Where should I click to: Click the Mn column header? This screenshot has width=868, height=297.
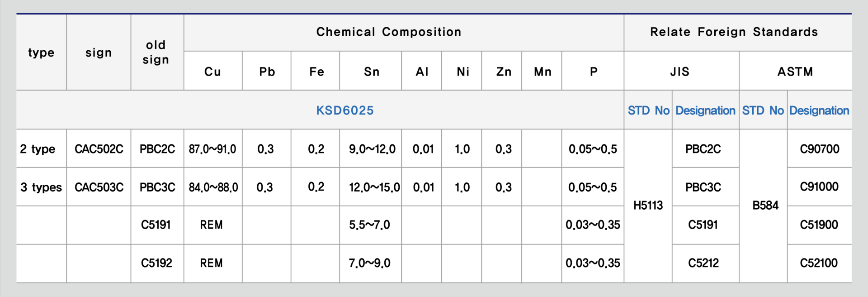click(542, 72)
